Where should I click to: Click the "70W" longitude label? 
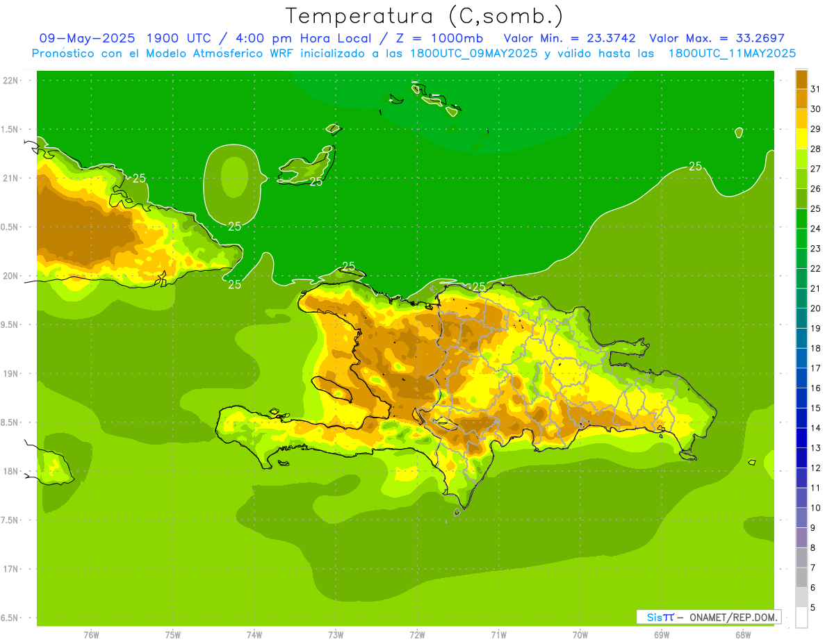tap(580, 634)
